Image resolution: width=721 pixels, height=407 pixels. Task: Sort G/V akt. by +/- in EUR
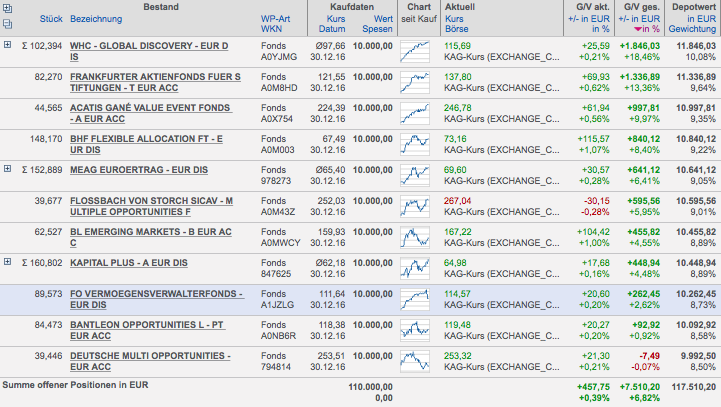click(x=589, y=19)
